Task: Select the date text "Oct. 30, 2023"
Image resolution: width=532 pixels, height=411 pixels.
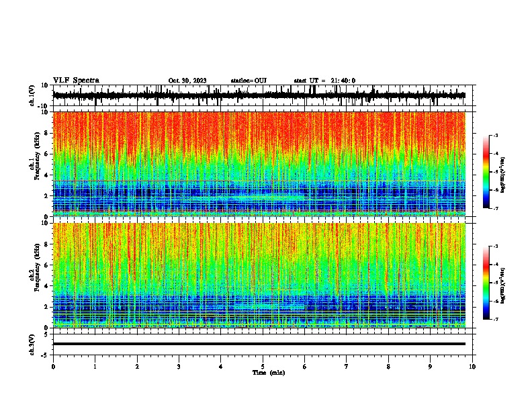Action: point(187,81)
